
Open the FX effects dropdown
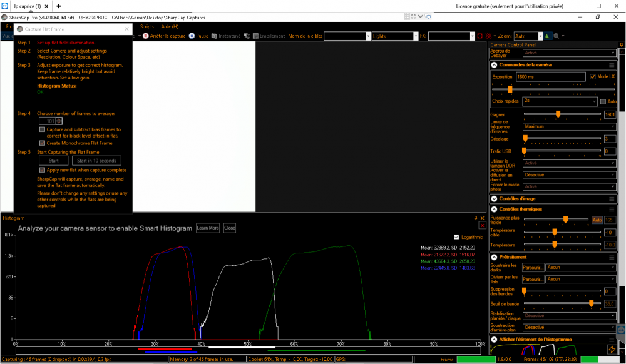(x=451, y=36)
